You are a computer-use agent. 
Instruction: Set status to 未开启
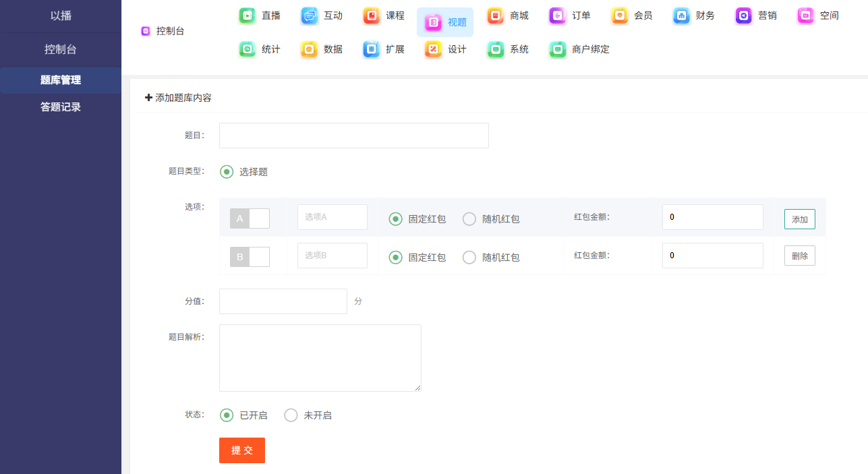coord(291,415)
